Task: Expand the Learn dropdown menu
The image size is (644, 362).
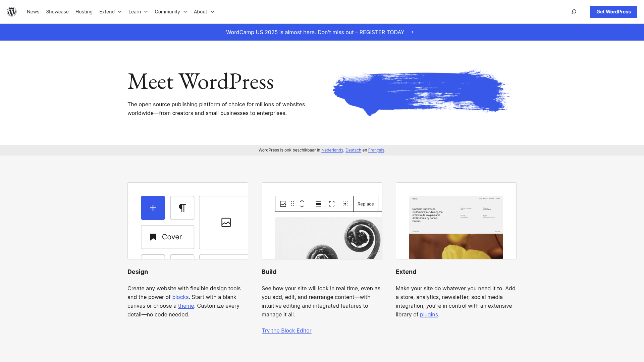Action: click(138, 12)
